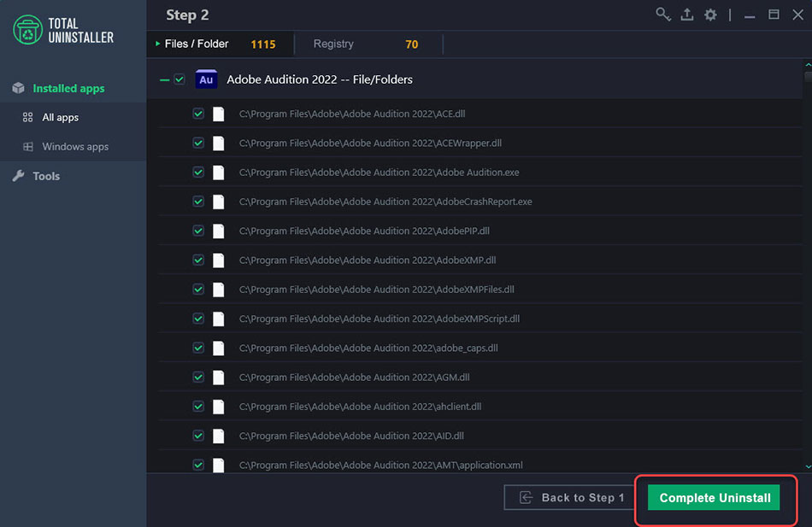Open the search key icon in title bar
The image size is (812, 527).
pos(663,15)
